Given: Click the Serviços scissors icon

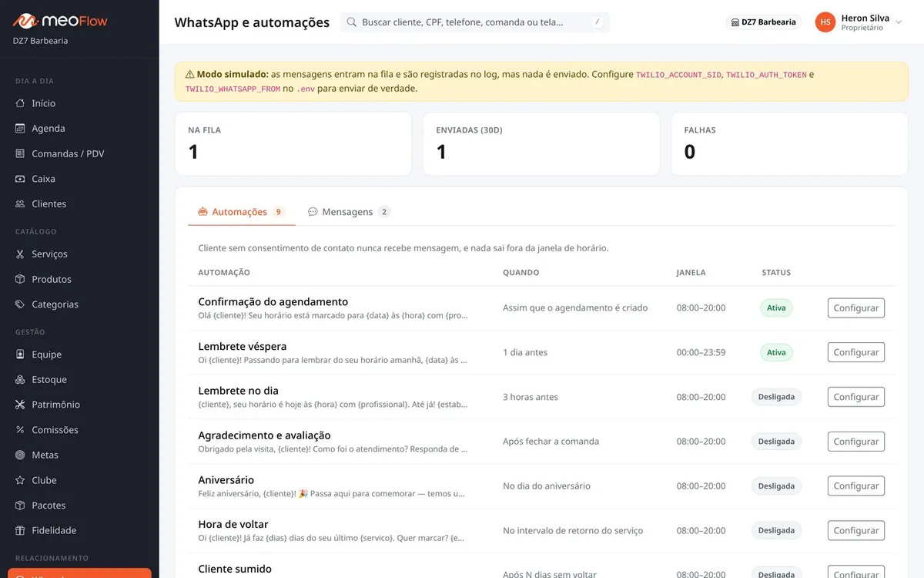Looking at the screenshot, I should click(20, 254).
